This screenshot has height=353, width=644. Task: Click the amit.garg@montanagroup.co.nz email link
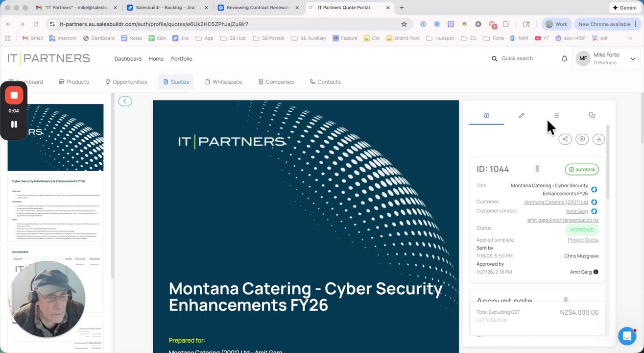click(563, 220)
